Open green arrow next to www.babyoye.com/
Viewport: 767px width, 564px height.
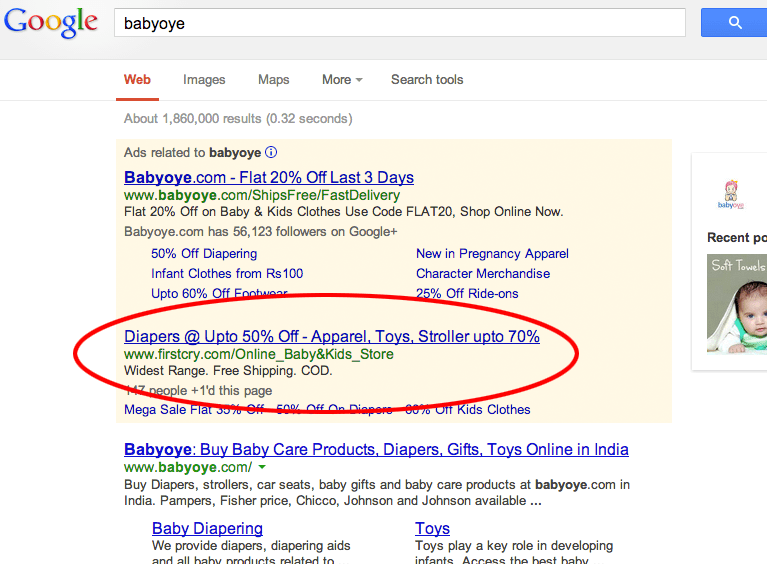pos(262,467)
